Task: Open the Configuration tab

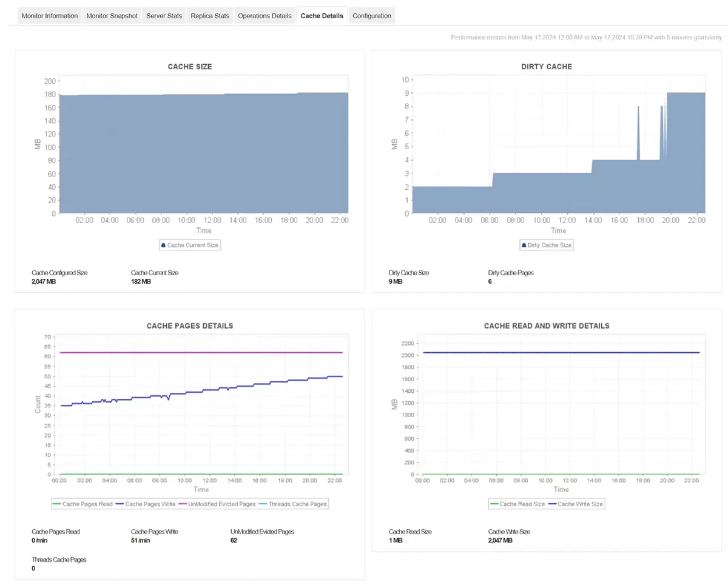Action: point(372,16)
